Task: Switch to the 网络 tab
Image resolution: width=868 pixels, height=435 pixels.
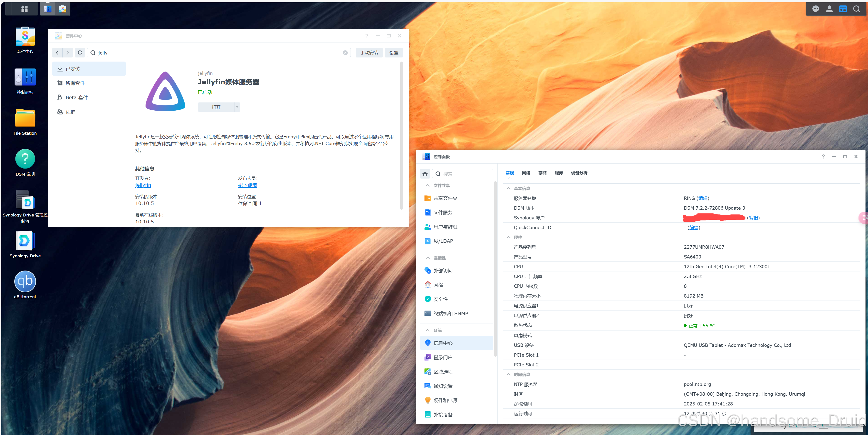Action: (x=526, y=173)
